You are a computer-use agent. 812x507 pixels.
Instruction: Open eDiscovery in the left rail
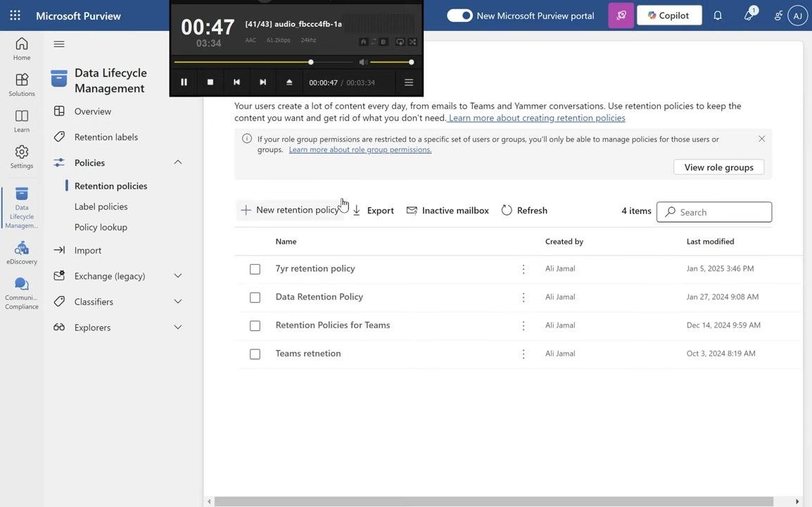pos(22,253)
